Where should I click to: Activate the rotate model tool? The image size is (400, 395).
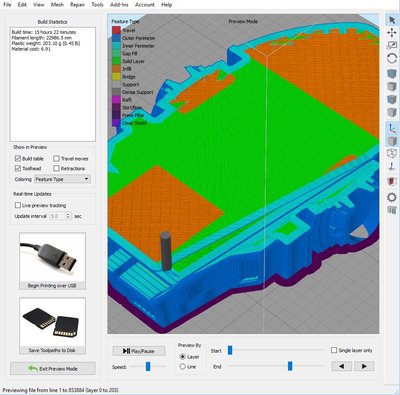tap(392, 59)
